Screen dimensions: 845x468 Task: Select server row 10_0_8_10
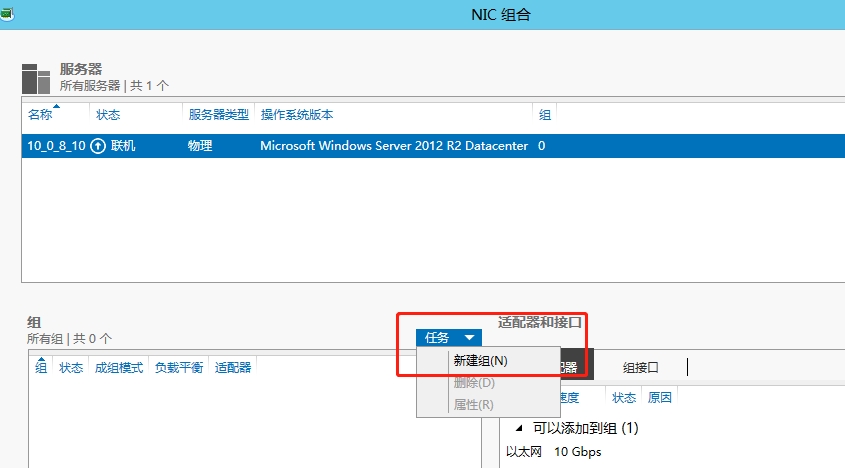click(x=56, y=146)
